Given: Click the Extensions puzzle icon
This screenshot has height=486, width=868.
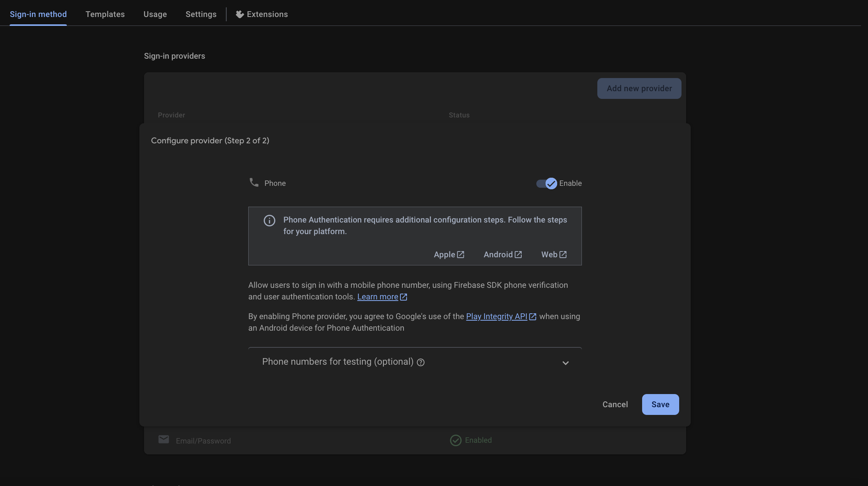Looking at the screenshot, I should pos(239,14).
